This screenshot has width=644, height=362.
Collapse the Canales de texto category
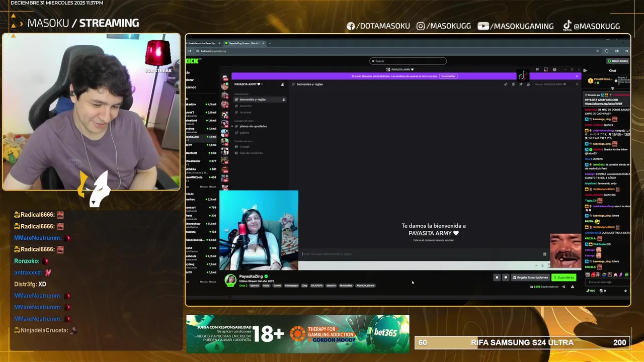click(x=245, y=121)
